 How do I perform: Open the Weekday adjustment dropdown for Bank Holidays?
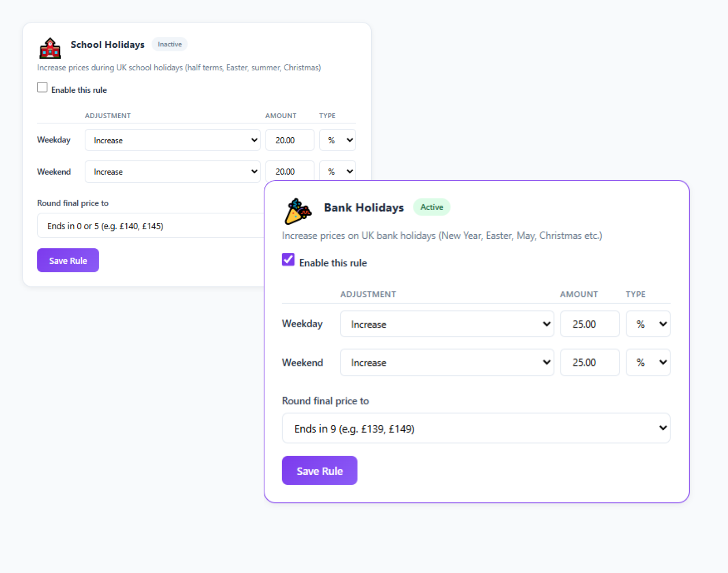click(x=447, y=324)
